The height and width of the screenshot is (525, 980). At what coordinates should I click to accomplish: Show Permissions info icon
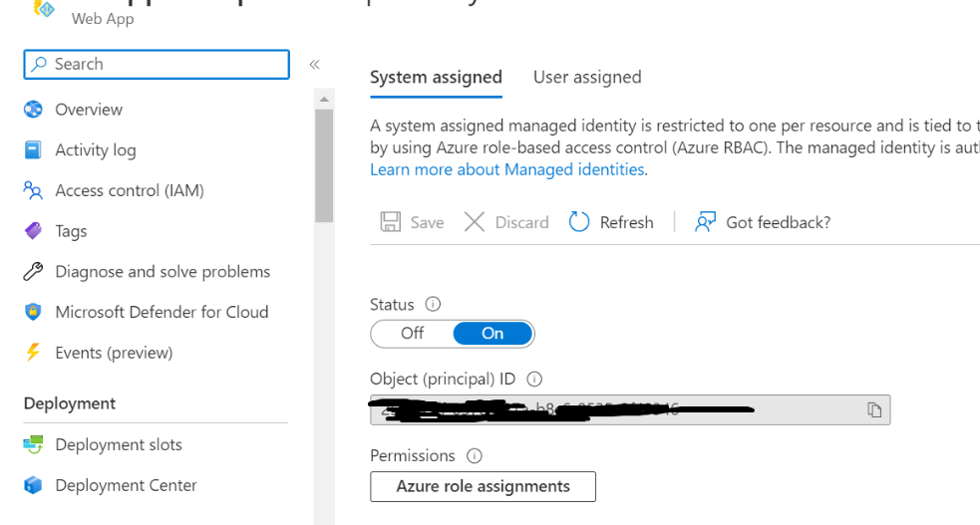pos(475,455)
